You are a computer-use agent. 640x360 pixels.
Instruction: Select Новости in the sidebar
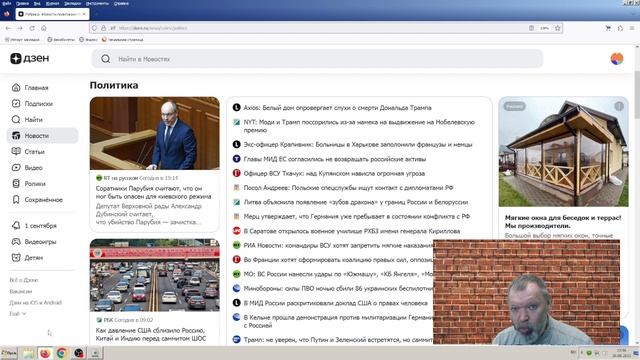pyautogui.click(x=42, y=136)
